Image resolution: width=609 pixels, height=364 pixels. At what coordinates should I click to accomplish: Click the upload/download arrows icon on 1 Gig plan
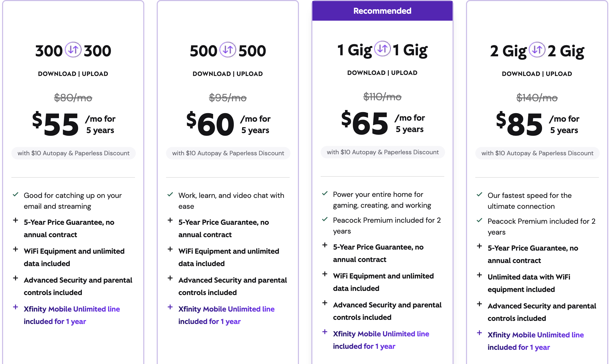tap(382, 49)
